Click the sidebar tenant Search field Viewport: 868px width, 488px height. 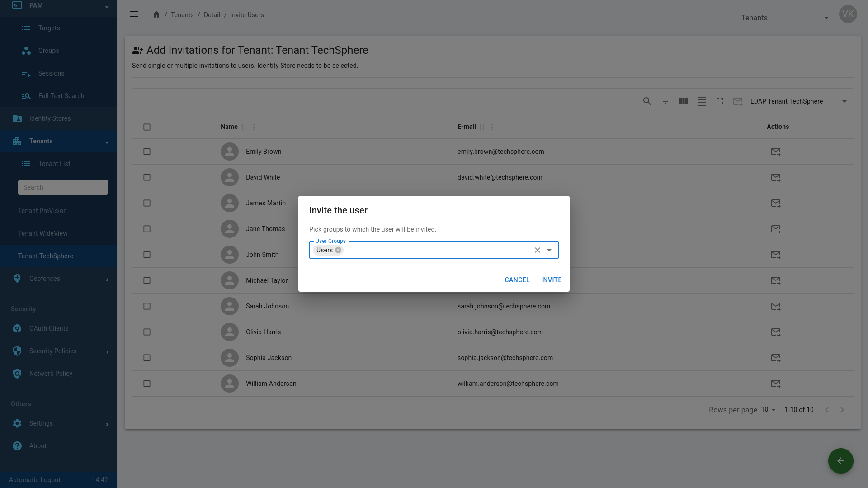click(x=63, y=187)
